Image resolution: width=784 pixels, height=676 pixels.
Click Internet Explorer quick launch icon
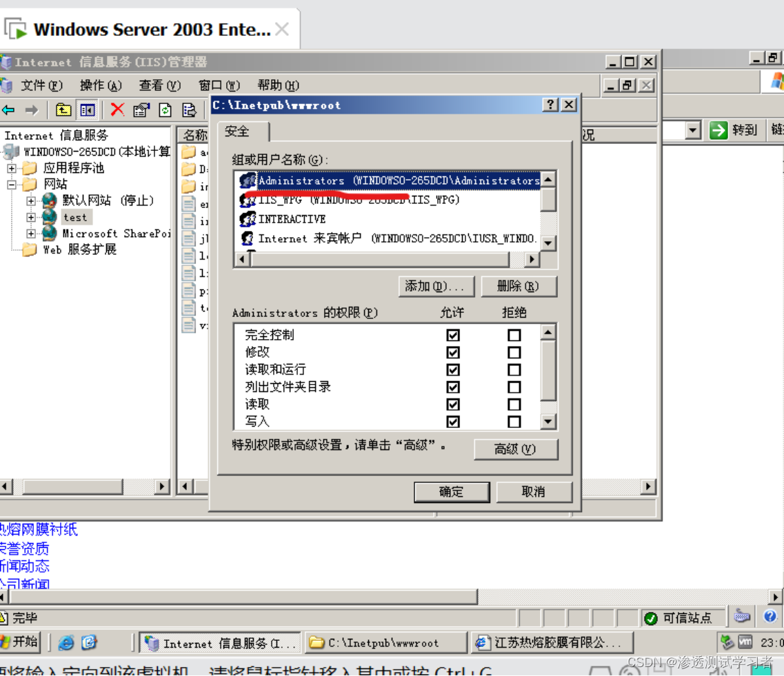tap(66, 642)
